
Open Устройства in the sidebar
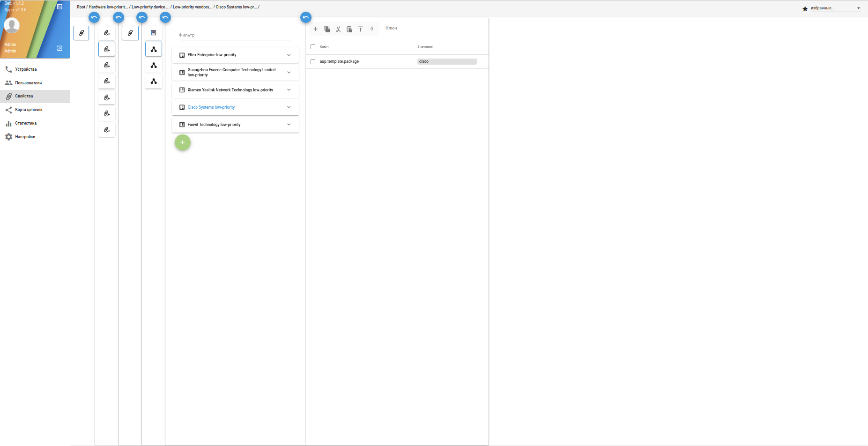[x=35, y=69]
